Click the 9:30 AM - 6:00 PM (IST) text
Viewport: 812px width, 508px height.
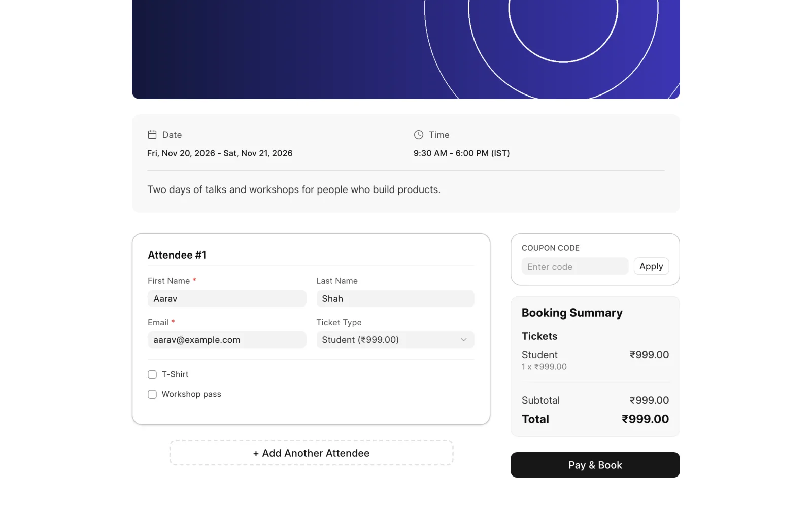(461, 153)
